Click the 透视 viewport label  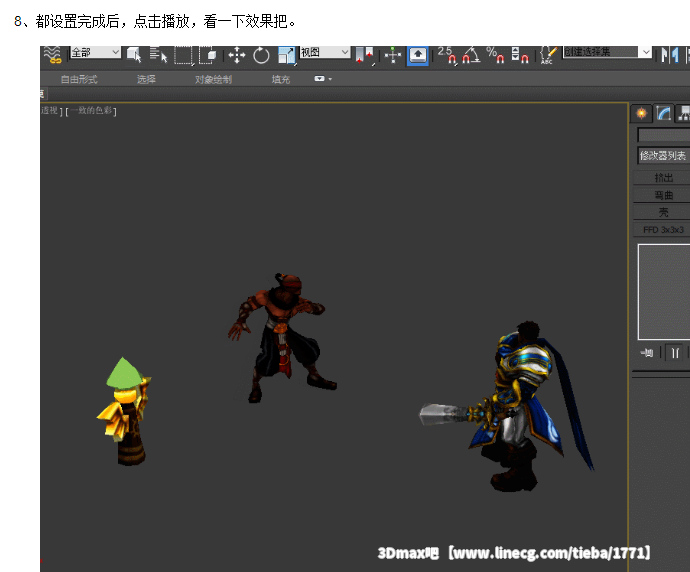[50, 110]
